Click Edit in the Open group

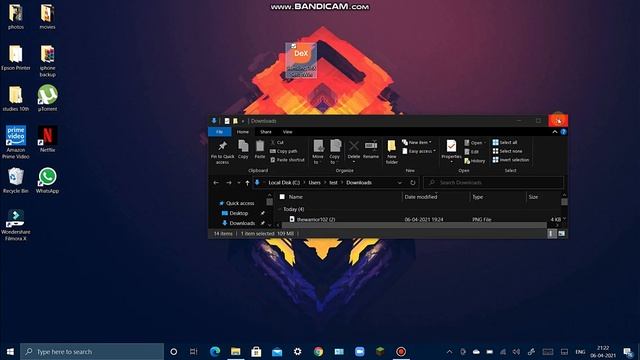click(x=471, y=152)
